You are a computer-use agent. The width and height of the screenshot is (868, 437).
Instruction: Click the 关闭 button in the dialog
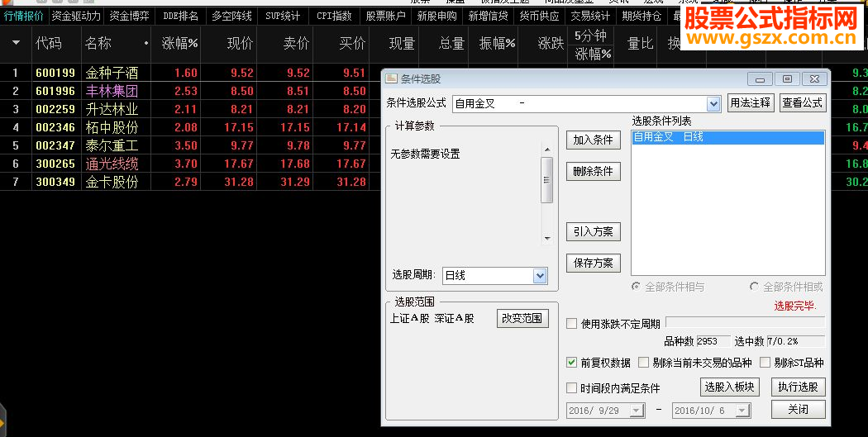799,410
